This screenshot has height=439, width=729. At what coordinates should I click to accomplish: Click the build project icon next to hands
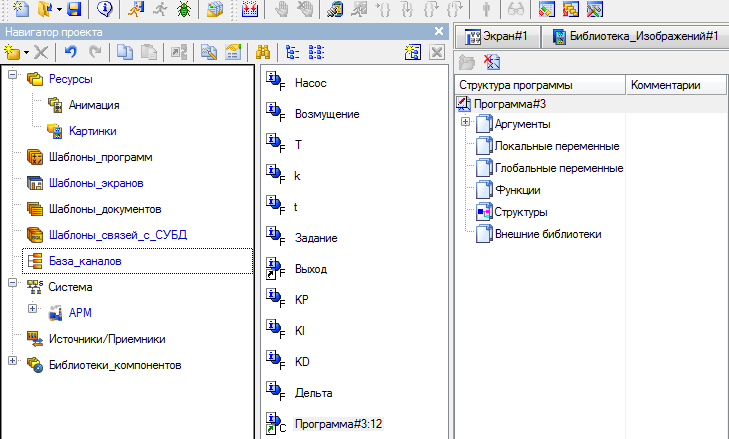tap(334, 9)
